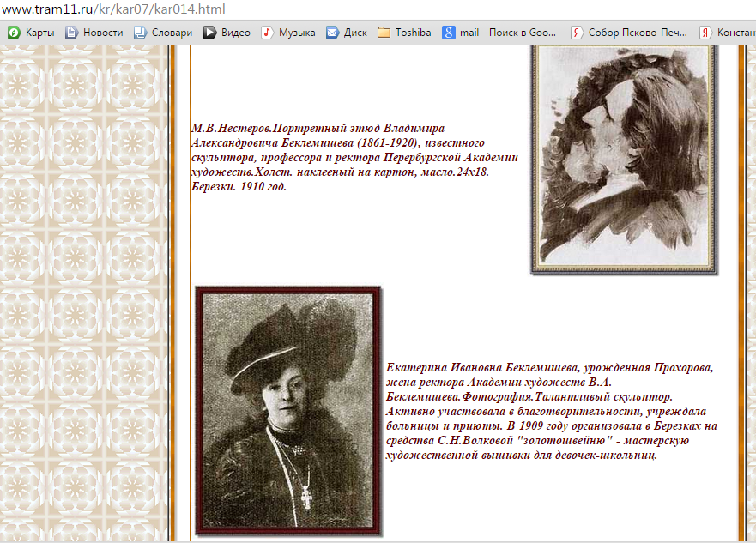Click Yandex icon beside Констан bookmark
756x543 pixels.
pyautogui.click(x=705, y=33)
